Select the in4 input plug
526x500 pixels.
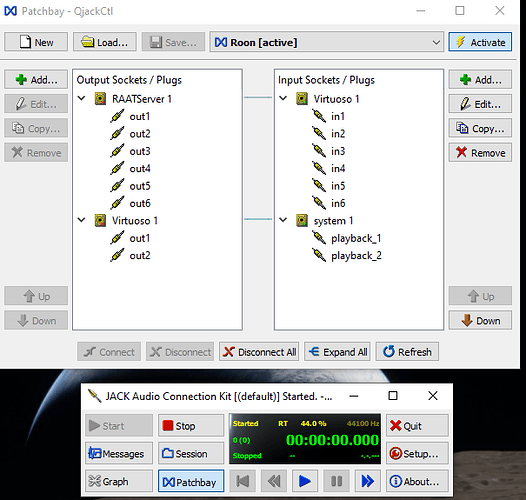point(338,168)
